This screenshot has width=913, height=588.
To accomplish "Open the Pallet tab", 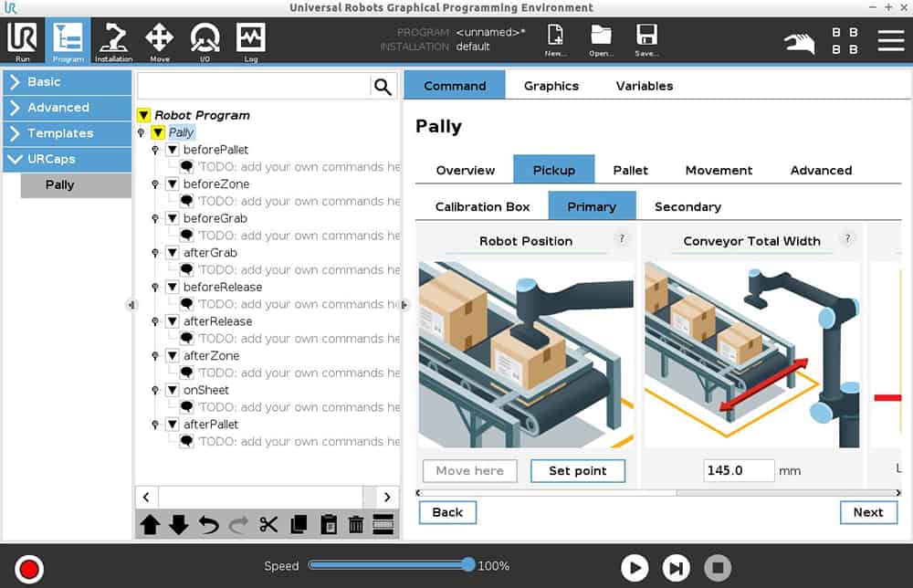I will point(630,170).
